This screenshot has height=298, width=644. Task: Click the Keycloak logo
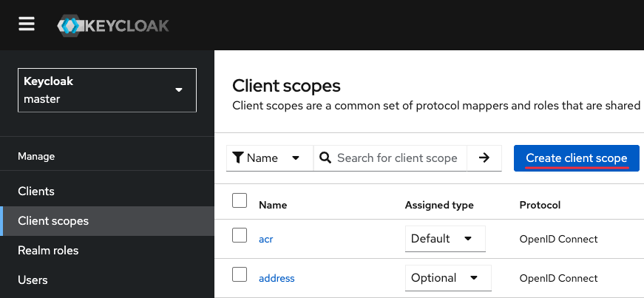(113, 26)
